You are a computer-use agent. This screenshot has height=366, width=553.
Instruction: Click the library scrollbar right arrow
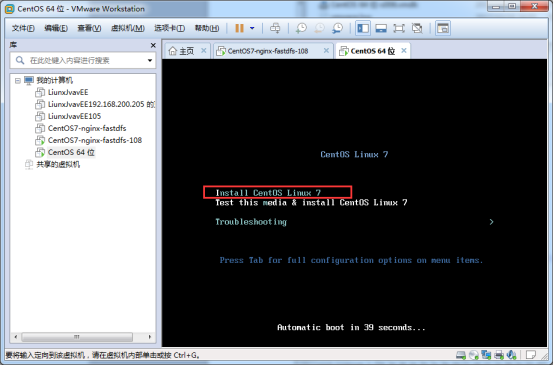[150, 337]
